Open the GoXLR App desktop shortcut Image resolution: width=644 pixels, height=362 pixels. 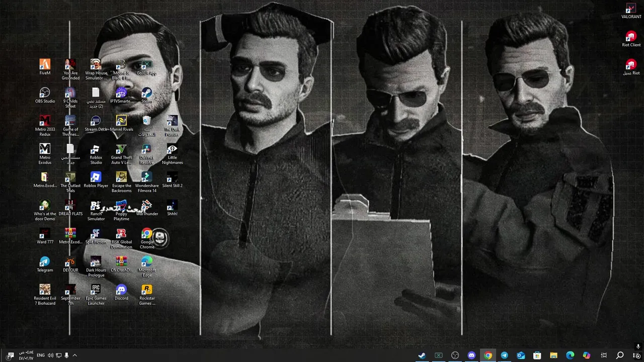tap(146, 67)
